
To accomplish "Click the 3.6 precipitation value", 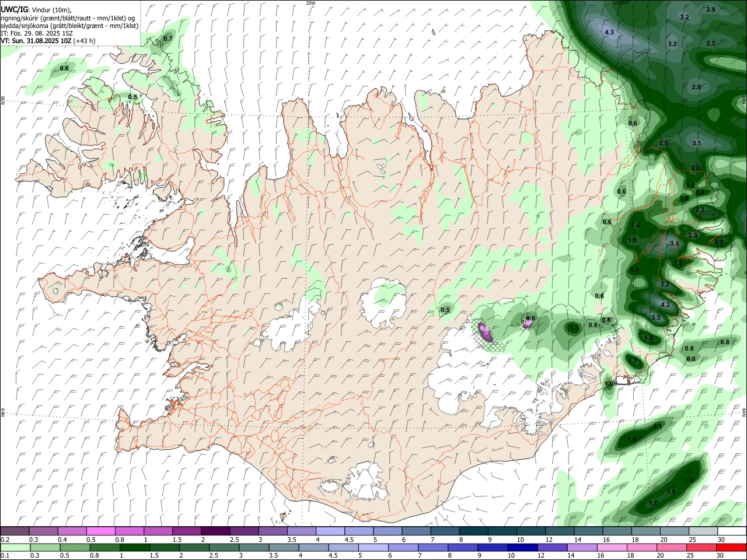I will (675, 243).
